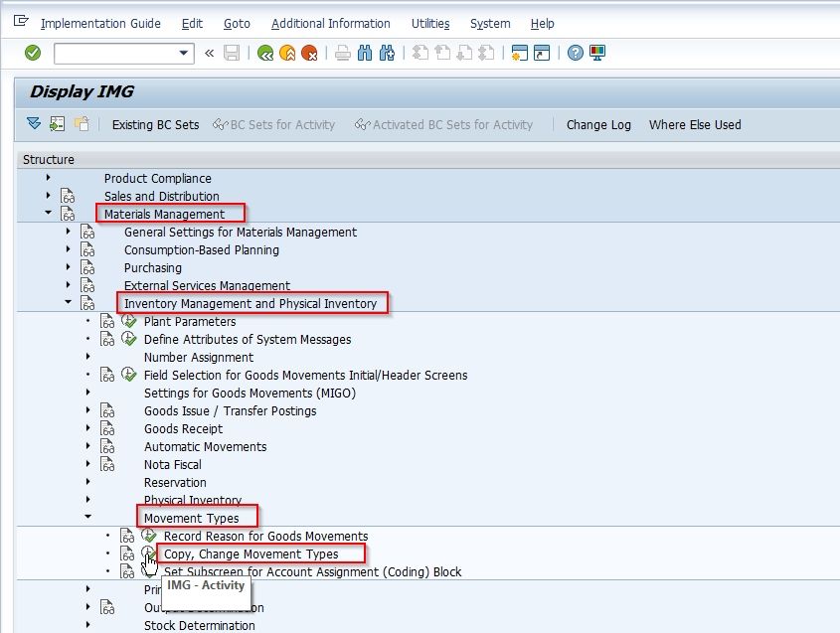Image resolution: width=840 pixels, height=633 pixels.
Task: Click the Previous Page icon
Action: point(442,53)
